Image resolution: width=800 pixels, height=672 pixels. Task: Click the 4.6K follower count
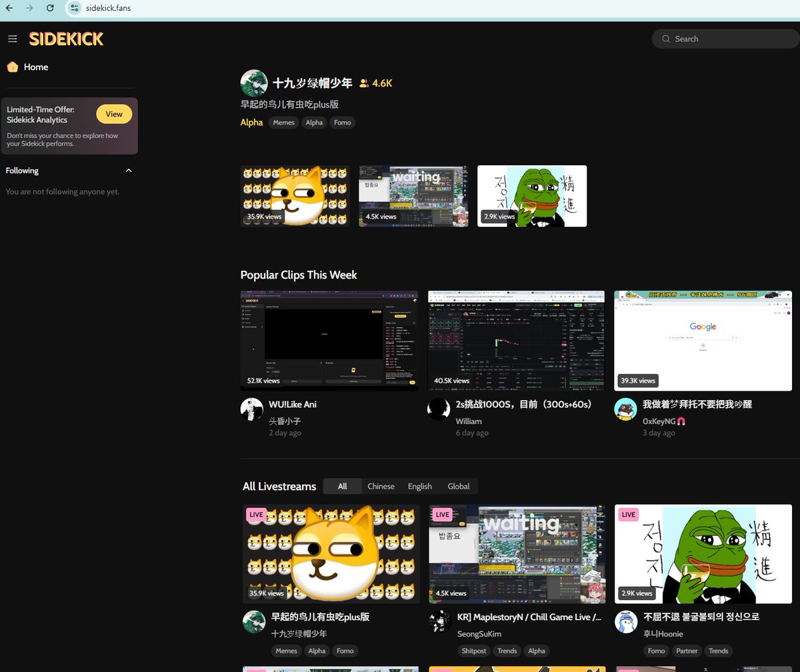(x=382, y=83)
